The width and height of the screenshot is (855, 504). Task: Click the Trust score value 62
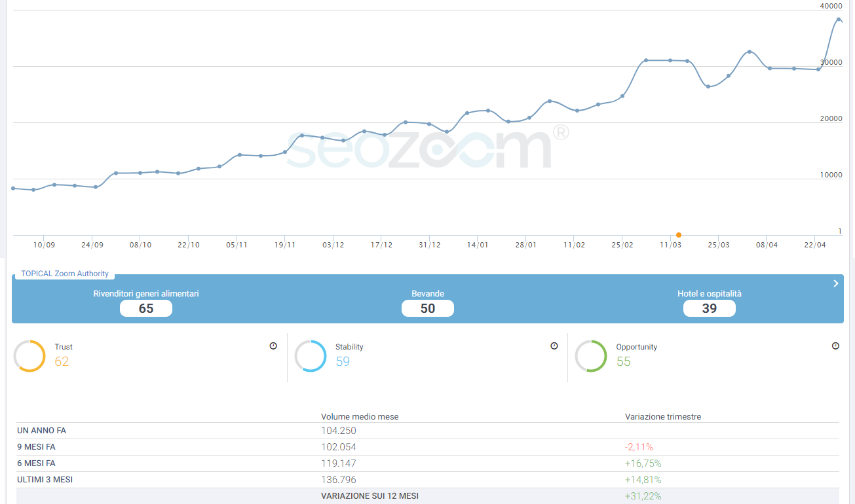tap(62, 361)
